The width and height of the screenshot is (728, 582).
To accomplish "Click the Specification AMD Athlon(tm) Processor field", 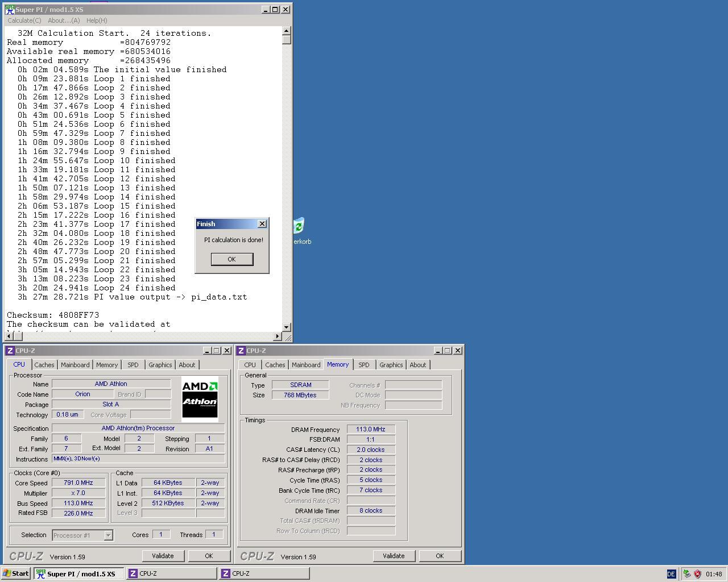I will 138,428.
